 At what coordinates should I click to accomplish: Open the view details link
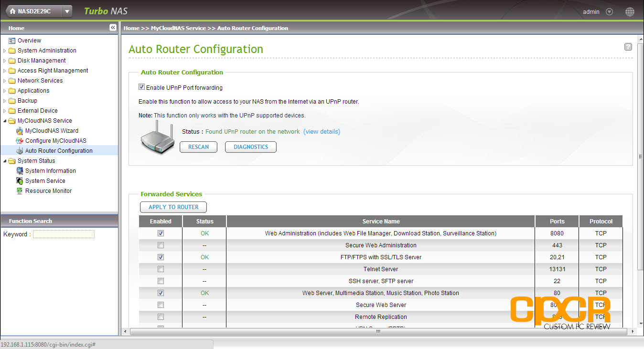322,132
